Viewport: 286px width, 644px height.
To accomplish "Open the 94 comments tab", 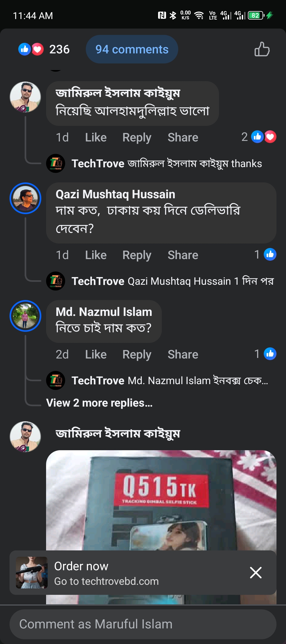I will (x=132, y=49).
